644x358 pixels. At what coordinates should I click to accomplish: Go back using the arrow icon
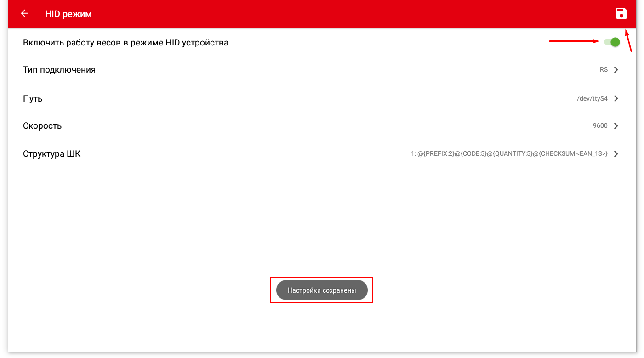[25, 14]
